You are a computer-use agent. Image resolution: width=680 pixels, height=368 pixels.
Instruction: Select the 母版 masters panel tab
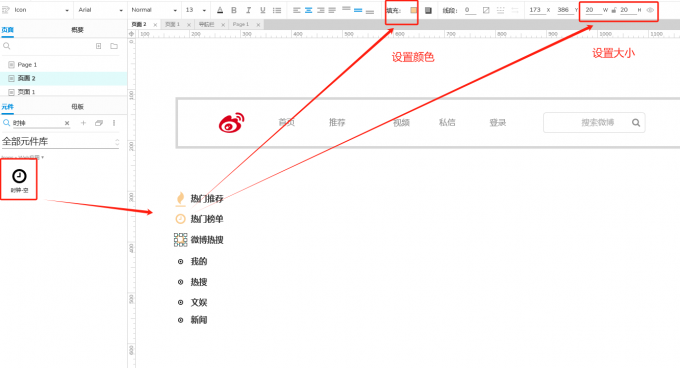click(77, 107)
